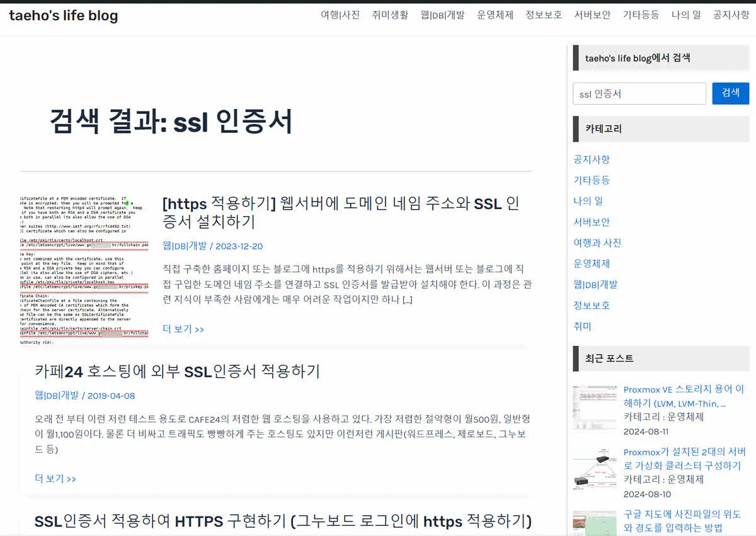The image size is (756, 536).
Task: Click 더 보기 under the first post
Action: (183, 328)
